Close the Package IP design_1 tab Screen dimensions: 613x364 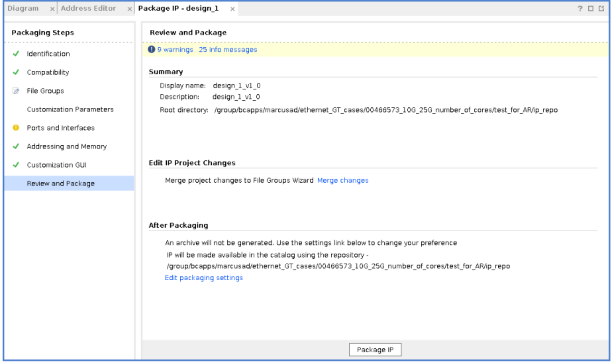coord(232,9)
